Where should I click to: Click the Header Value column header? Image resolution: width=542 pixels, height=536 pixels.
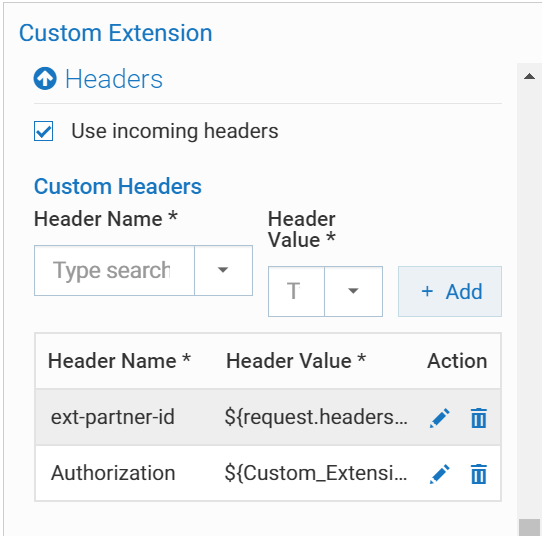296,361
